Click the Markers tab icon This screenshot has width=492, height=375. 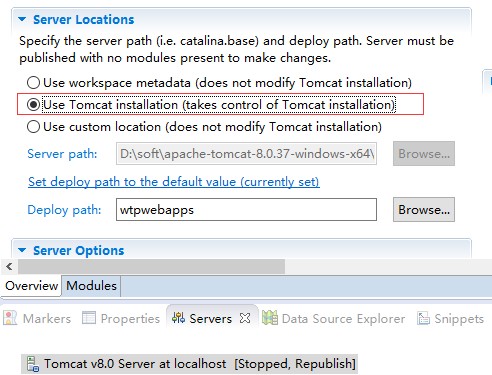[x=10, y=318]
